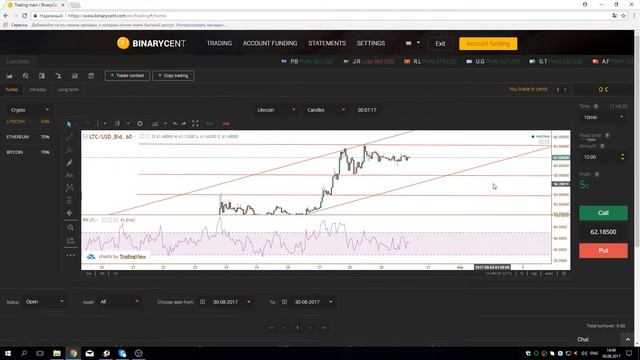The image size is (640, 360).
Task: Open the LTC/USD_Bid symbol legend
Action: (x=111, y=137)
